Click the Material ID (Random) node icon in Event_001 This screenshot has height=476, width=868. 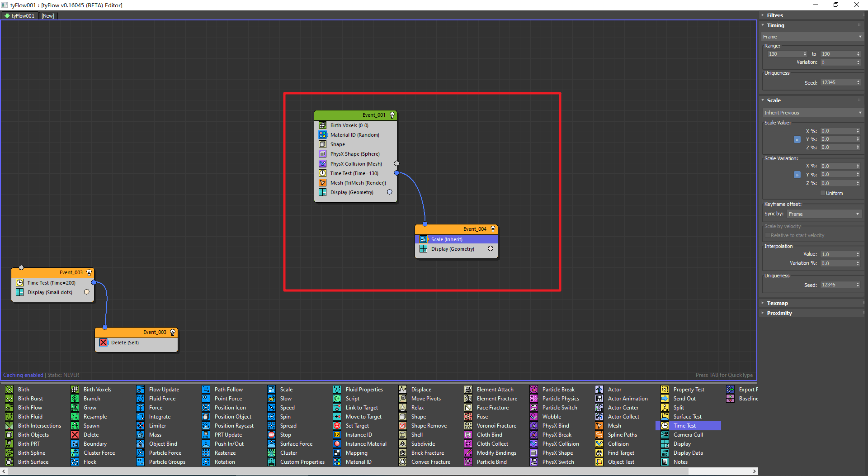pyautogui.click(x=323, y=135)
